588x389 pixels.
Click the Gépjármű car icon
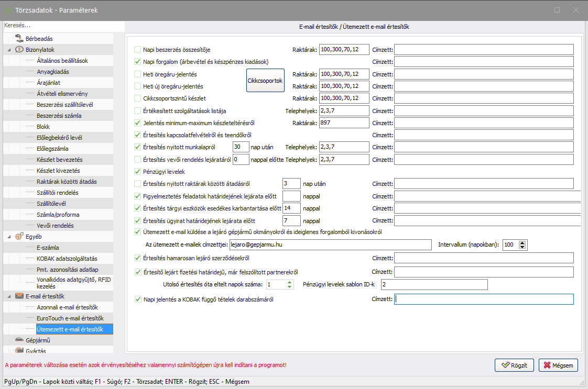click(x=19, y=340)
